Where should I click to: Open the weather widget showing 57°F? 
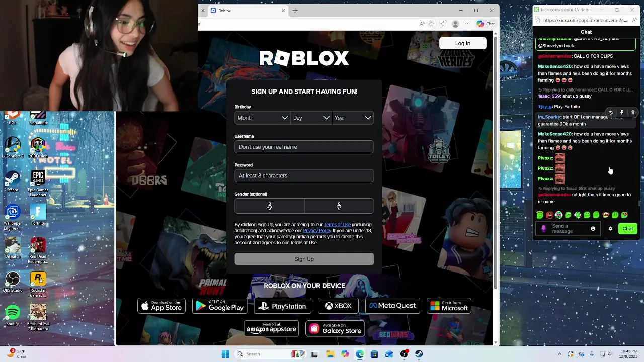[16, 354]
